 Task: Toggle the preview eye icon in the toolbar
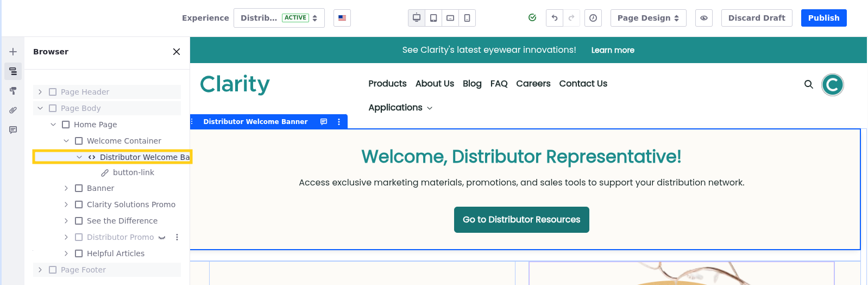coord(703,18)
